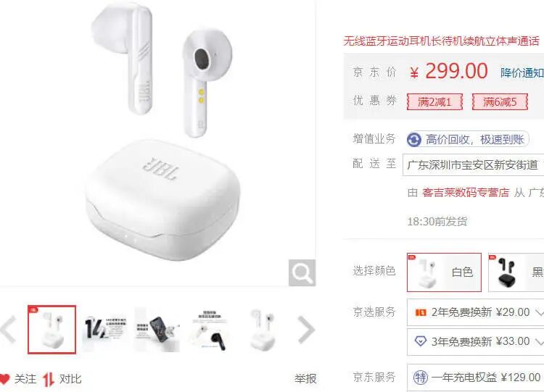
Task: Claim the 满2减1 coupon
Action: coord(434,102)
